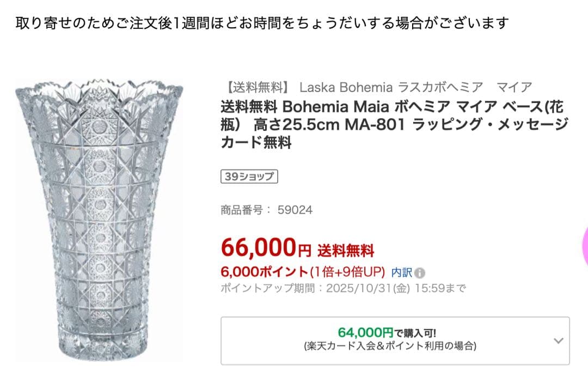Viewport: 588px width, 388px height.
Task: Expand the 64,000円で購入可 purchase details
Action: [x=392, y=337]
